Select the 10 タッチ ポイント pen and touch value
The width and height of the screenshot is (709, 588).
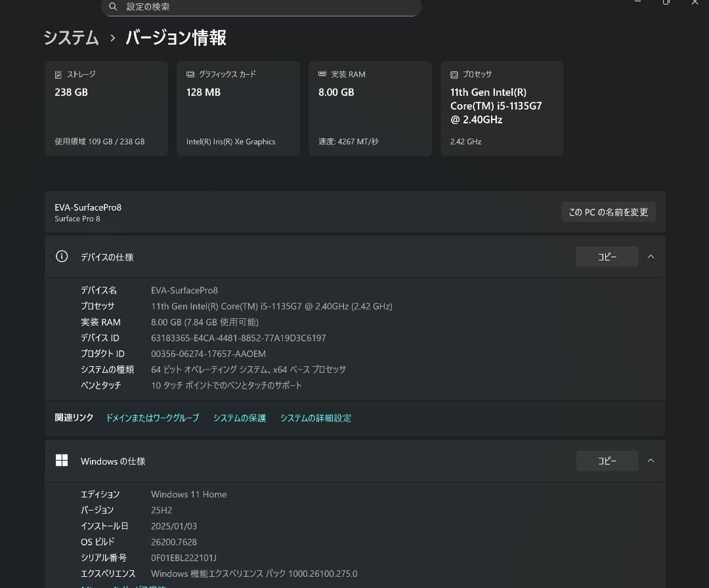point(226,385)
